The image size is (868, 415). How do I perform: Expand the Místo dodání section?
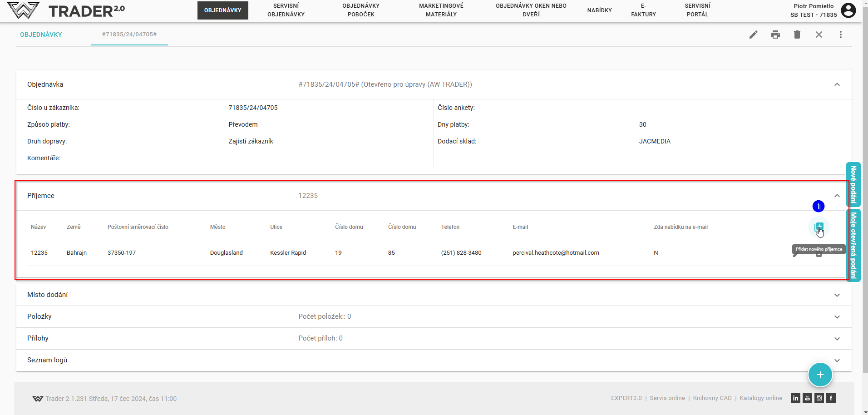point(837,295)
